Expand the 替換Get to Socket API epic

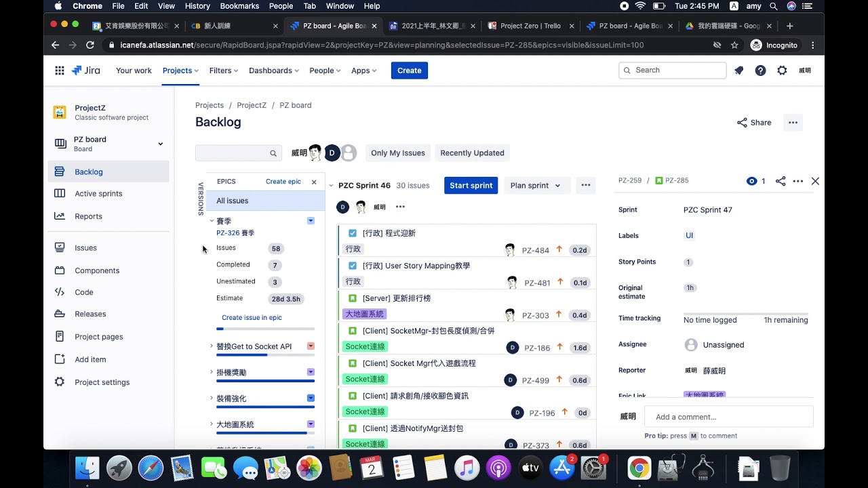coord(212,346)
